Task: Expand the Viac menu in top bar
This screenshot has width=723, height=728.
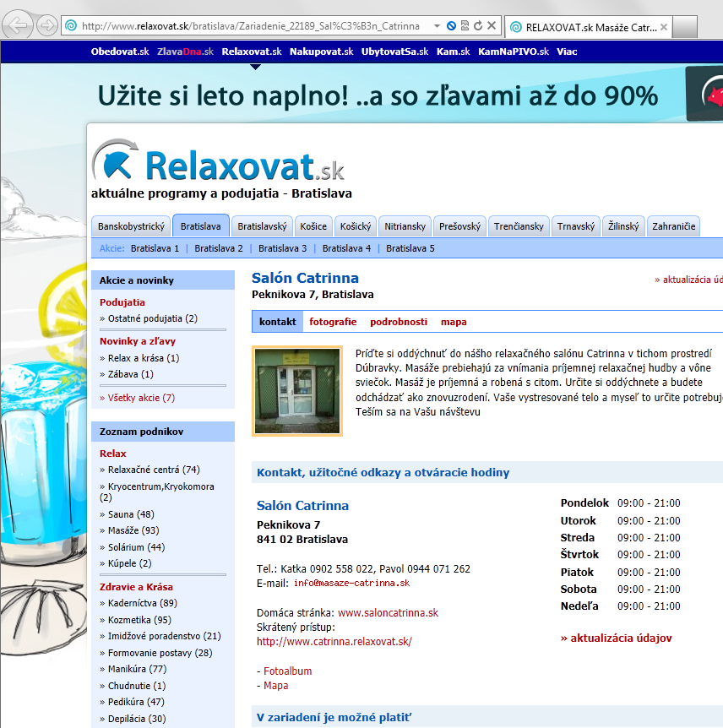Action: coord(567,52)
